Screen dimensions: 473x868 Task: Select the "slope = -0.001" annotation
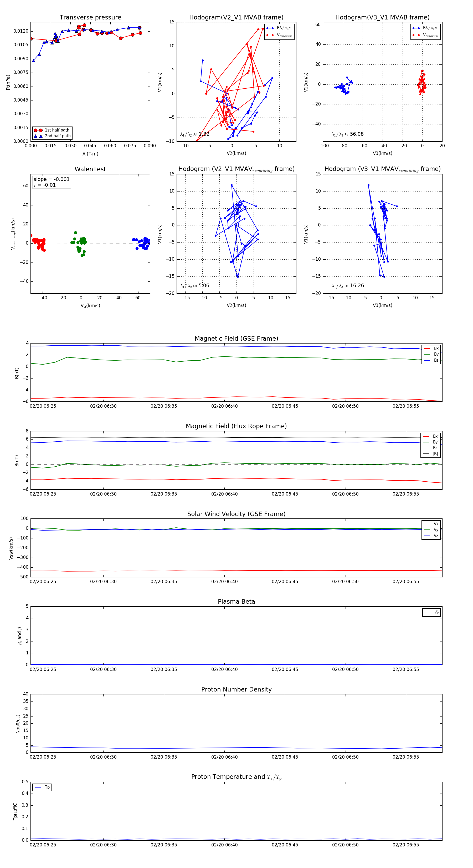(x=52, y=179)
